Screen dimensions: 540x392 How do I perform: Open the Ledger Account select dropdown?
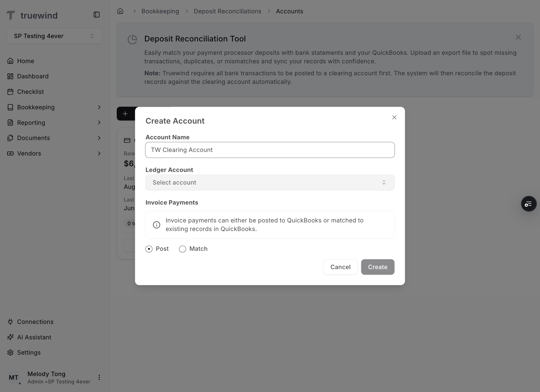[270, 182]
